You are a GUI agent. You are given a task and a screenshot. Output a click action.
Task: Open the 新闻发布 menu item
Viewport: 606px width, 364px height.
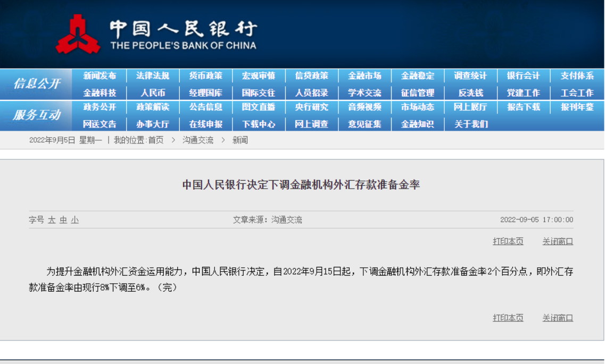tap(99, 75)
